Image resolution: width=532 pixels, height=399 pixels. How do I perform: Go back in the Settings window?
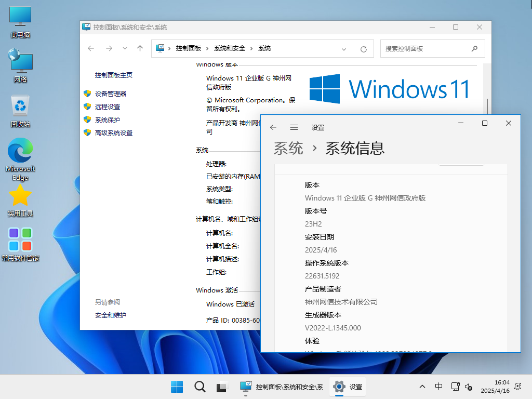click(273, 127)
